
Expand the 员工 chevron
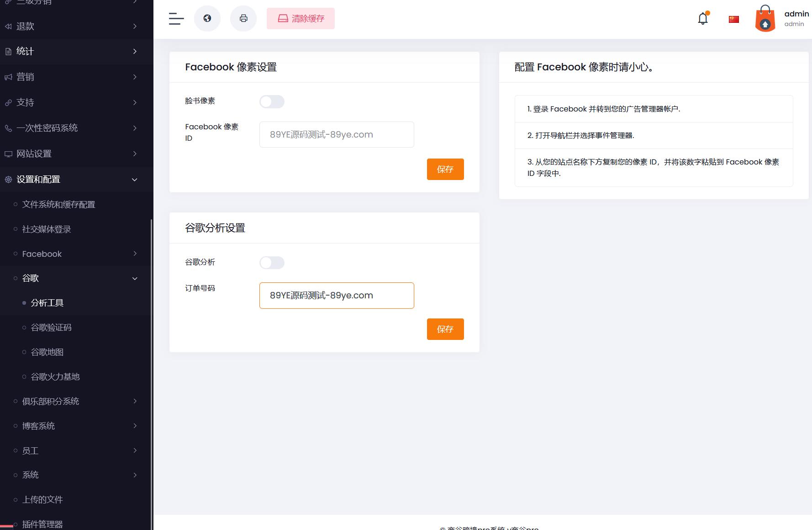coord(135,450)
